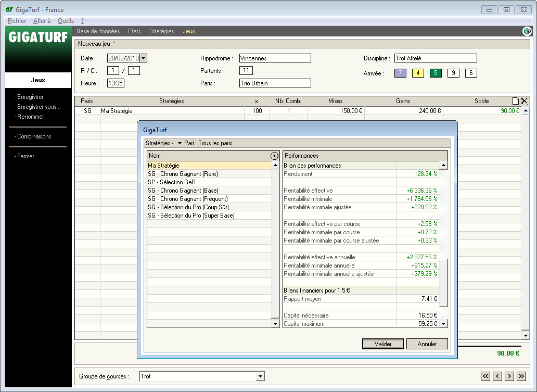Go to first race with double-left arrow
This screenshot has width=537, height=392.
(x=485, y=376)
